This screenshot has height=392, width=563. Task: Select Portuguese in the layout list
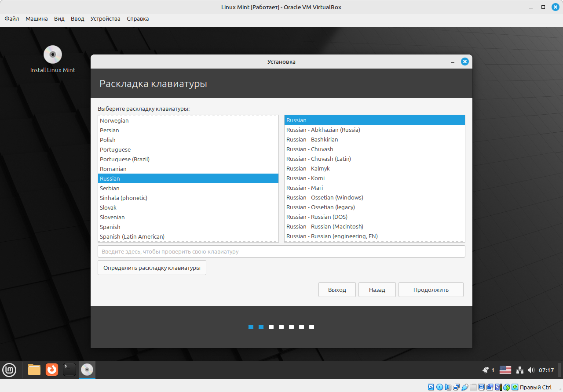[188, 149]
